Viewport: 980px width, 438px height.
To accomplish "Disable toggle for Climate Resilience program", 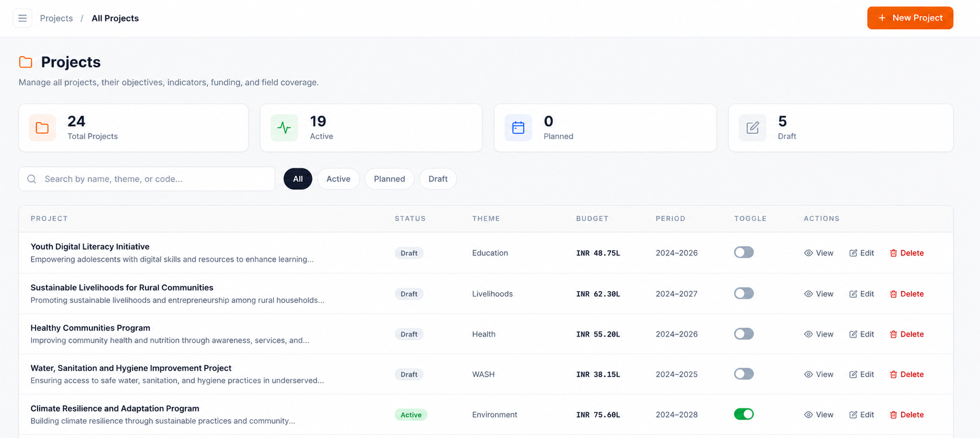I will point(744,414).
